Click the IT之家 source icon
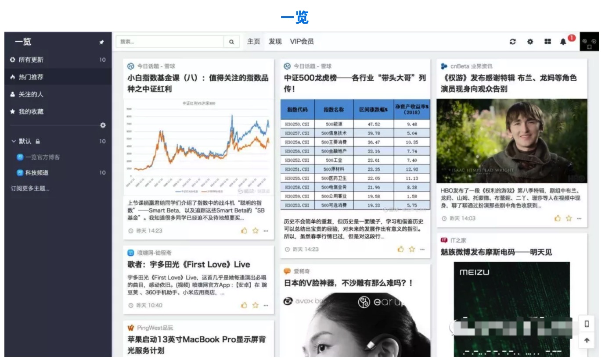 444,240
